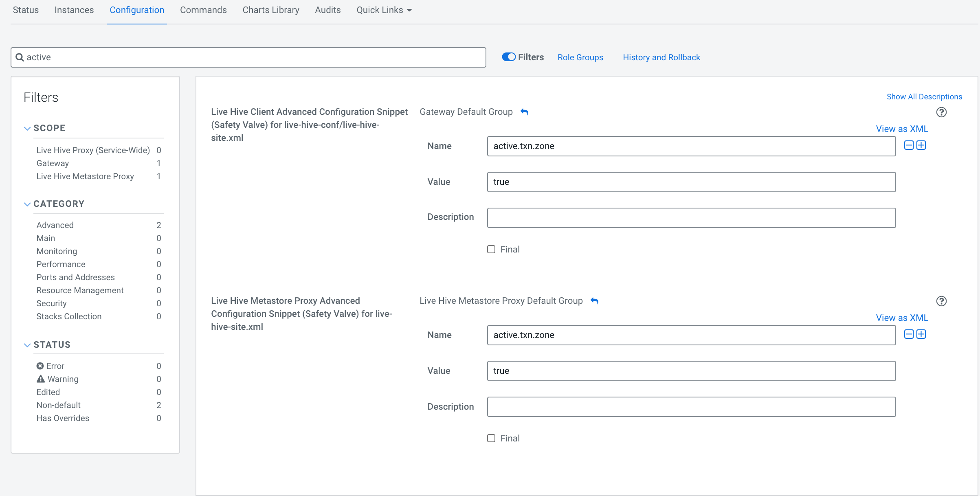This screenshot has width=980, height=496.
Task: Check Final box in Gateway snippet
Action: [x=491, y=249]
